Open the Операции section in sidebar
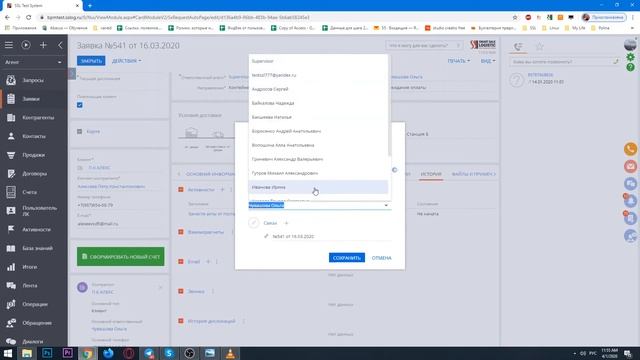Viewport: 640px width, 360px height. pos(35,304)
